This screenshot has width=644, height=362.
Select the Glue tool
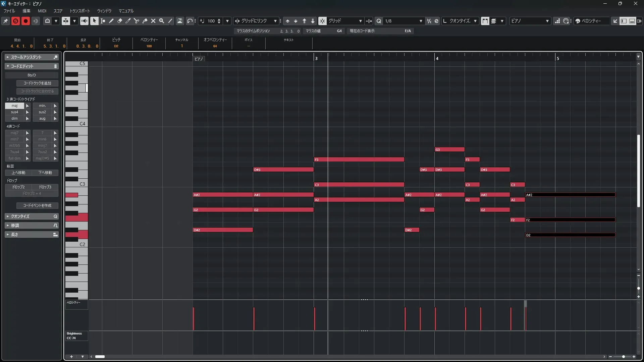[x=145, y=21]
